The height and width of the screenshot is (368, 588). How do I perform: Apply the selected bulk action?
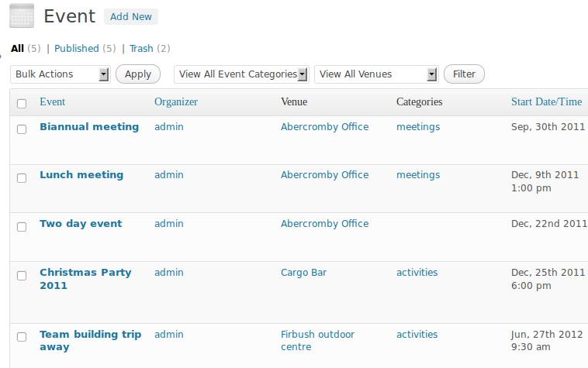click(x=138, y=74)
